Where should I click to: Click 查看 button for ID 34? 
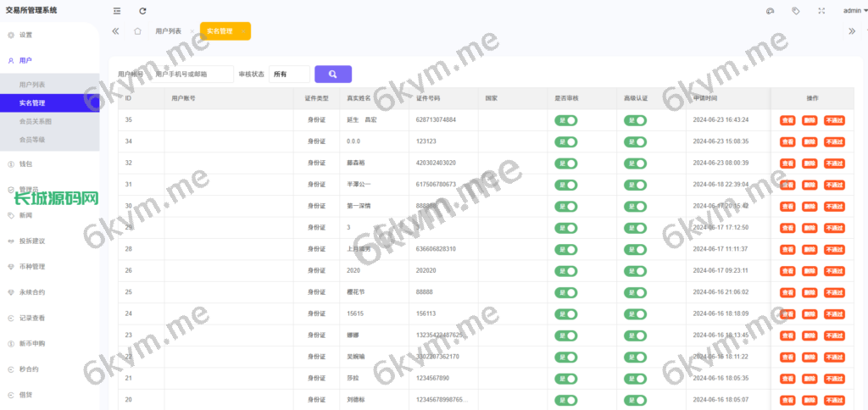click(x=787, y=141)
